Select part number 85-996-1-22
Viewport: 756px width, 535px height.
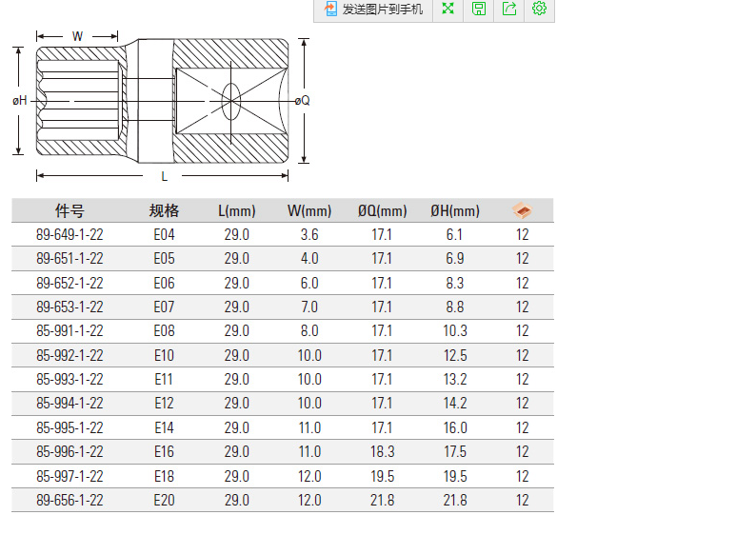click(70, 452)
